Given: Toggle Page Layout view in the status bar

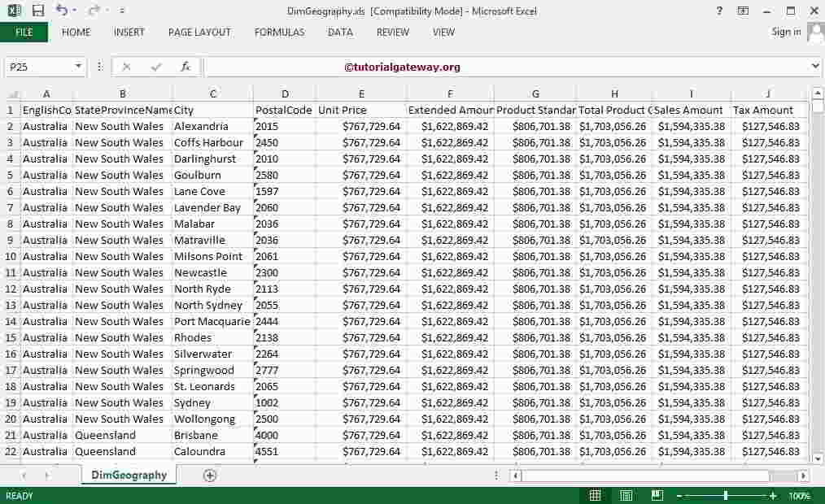Looking at the screenshot, I should click(626, 495).
